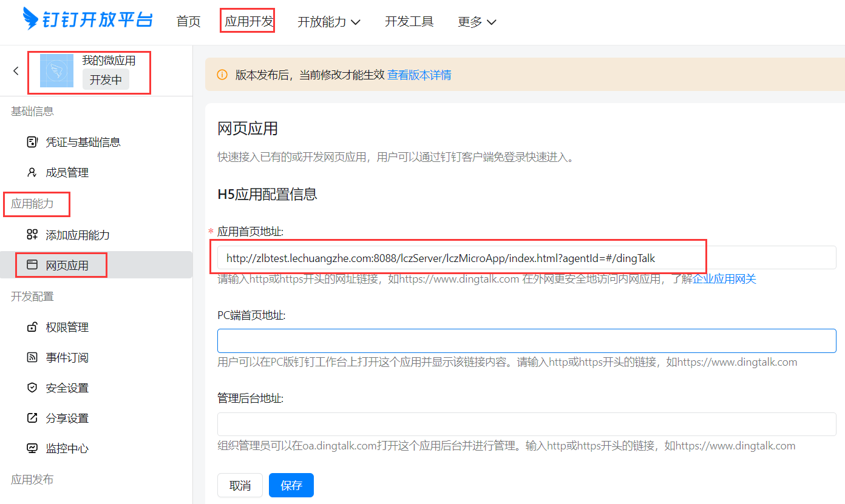Click the back arrow beside app name
This screenshot has height=504, width=845.
tap(16, 71)
